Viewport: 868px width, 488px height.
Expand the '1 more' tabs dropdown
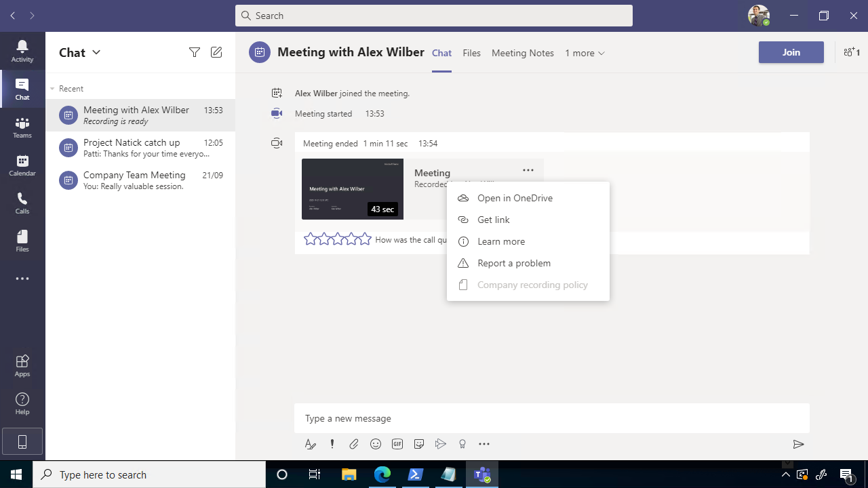pyautogui.click(x=585, y=53)
